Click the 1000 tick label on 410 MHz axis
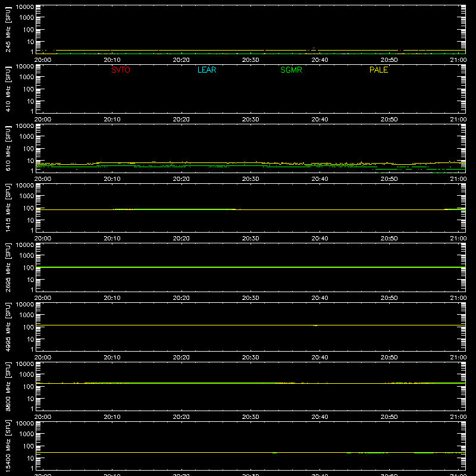The width and height of the screenshot is (476, 476). point(27,77)
